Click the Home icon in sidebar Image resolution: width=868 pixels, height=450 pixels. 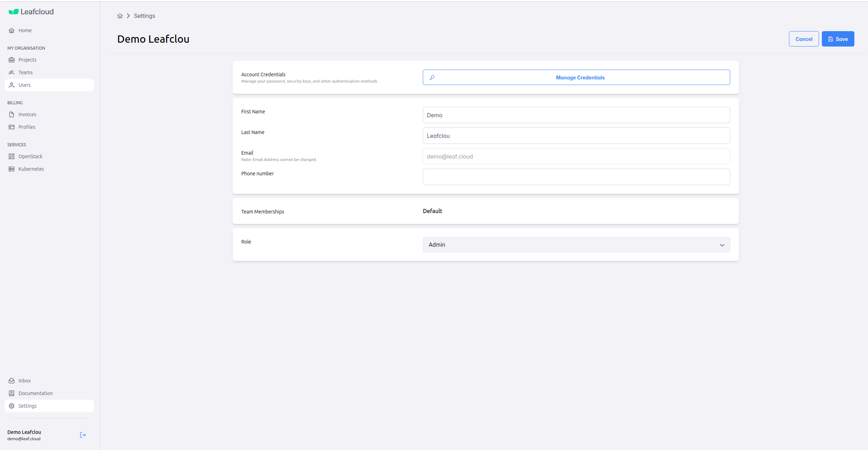[12, 30]
